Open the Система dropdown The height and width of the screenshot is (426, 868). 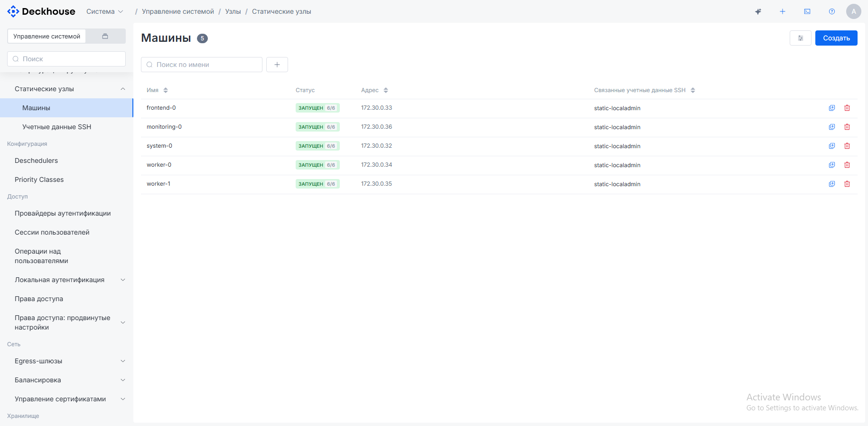[105, 11]
